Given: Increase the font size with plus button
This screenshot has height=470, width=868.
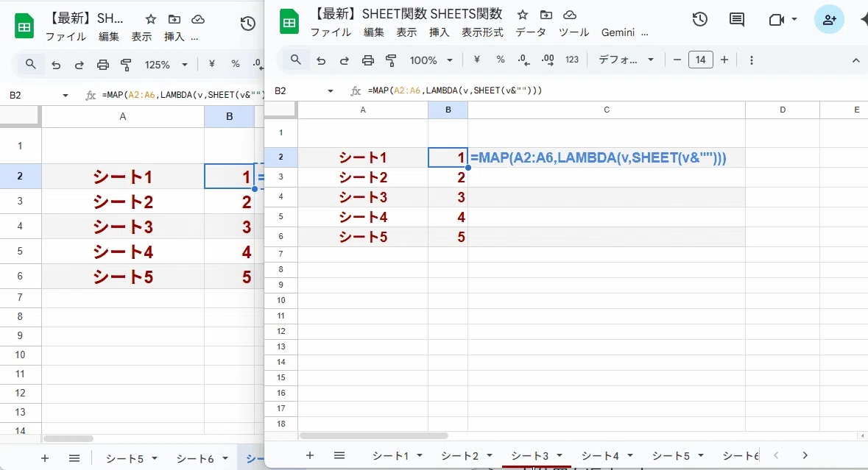Looking at the screenshot, I should point(724,60).
